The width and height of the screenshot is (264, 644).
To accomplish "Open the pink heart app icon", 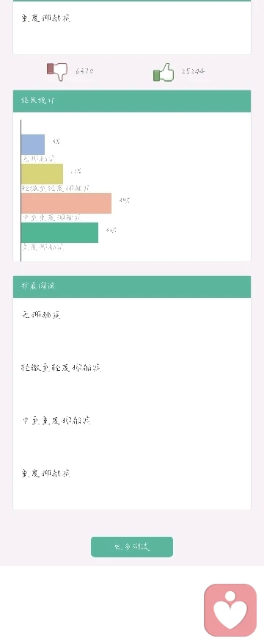I will coord(230,610).
